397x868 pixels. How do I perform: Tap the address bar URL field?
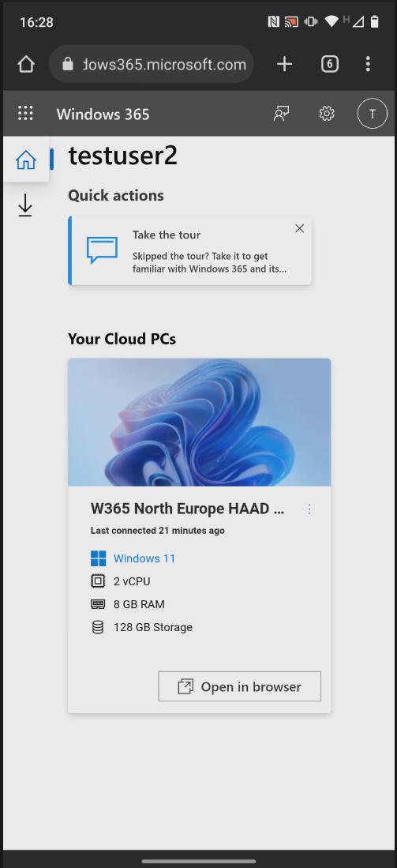152,64
